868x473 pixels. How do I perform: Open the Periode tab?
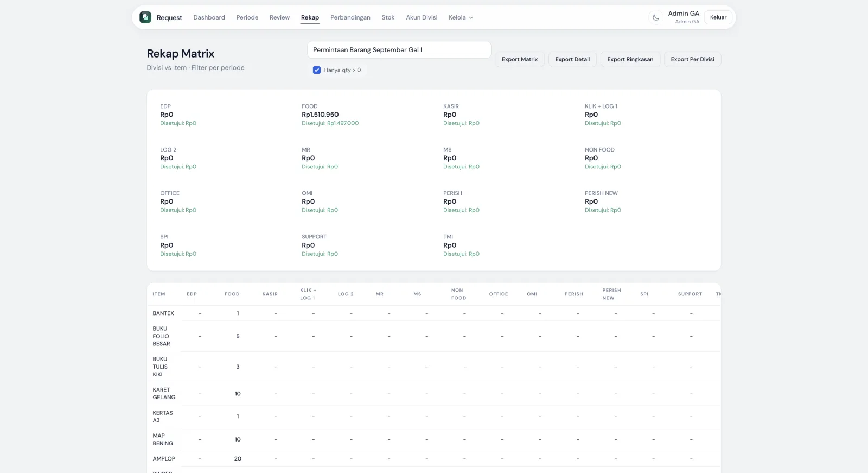coord(247,17)
